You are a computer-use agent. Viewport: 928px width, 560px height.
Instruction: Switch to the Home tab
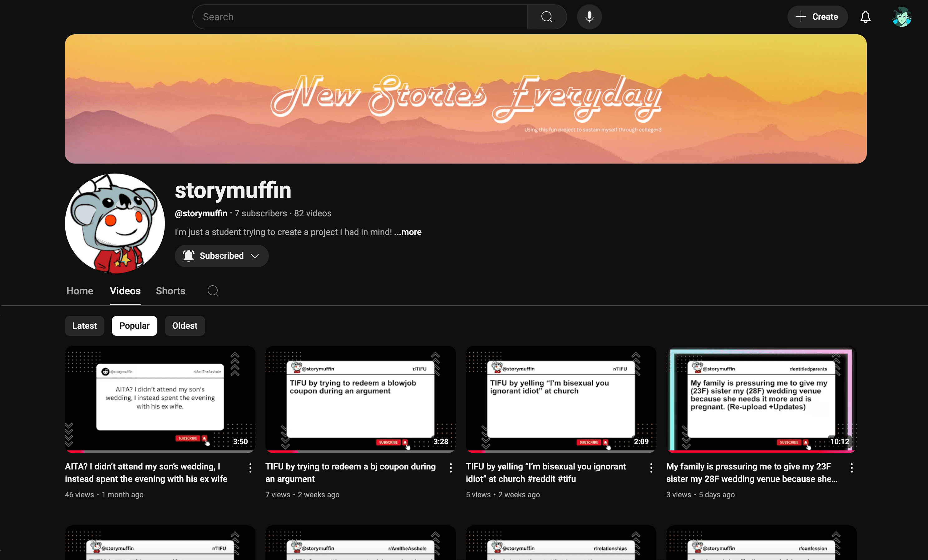click(80, 291)
